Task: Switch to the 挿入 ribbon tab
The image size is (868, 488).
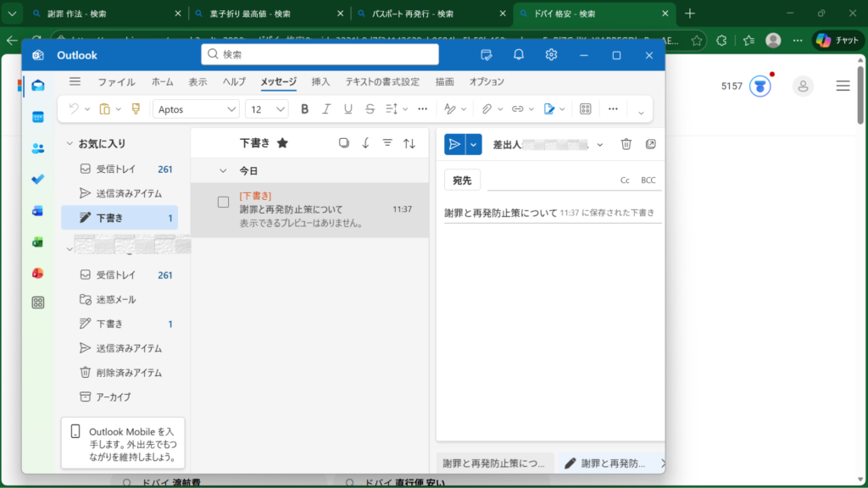Action: (x=320, y=82)
